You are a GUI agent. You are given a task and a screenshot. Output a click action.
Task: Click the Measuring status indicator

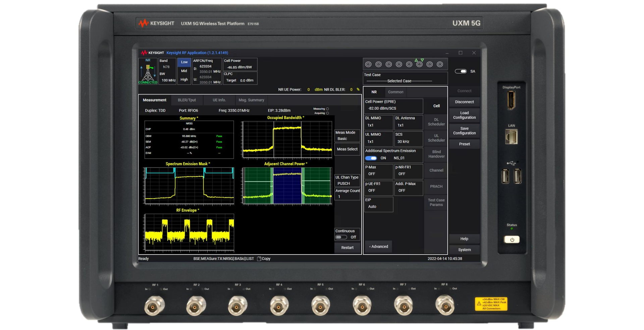click(x=327, y=109)
